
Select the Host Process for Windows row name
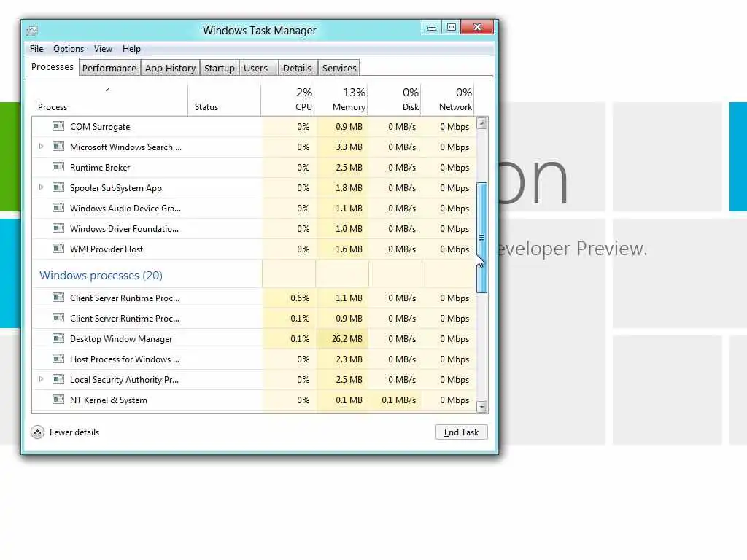[x=124, y=359]
